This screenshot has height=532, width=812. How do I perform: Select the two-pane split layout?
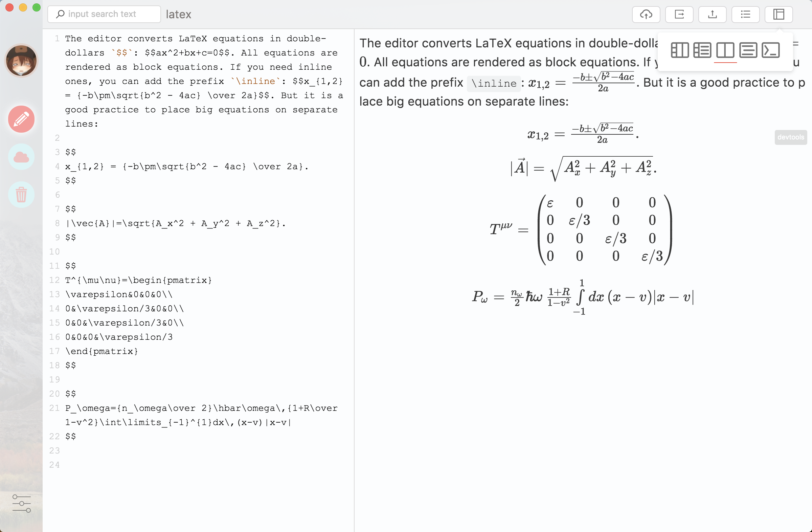click(725, 50)
